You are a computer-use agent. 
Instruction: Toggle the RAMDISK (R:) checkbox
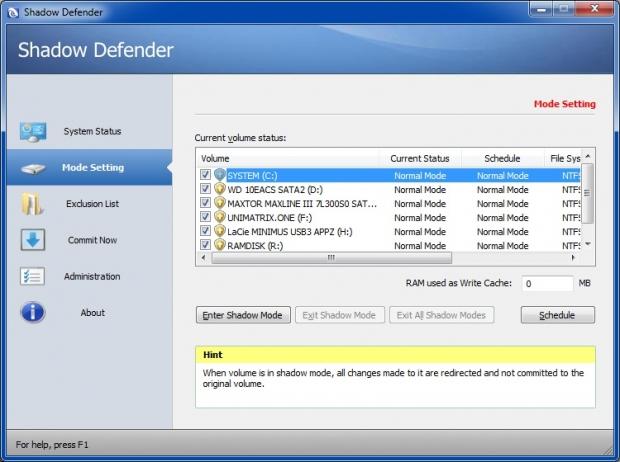coord(205,244)
